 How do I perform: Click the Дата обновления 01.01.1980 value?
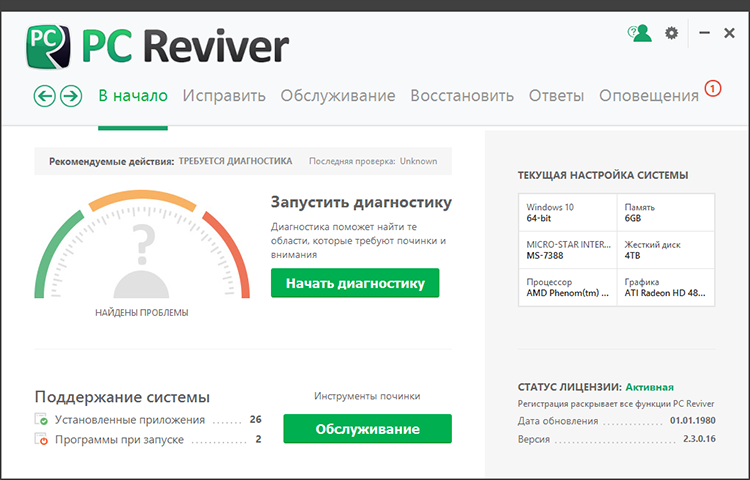pyautogui.click(x=693, y=421)
